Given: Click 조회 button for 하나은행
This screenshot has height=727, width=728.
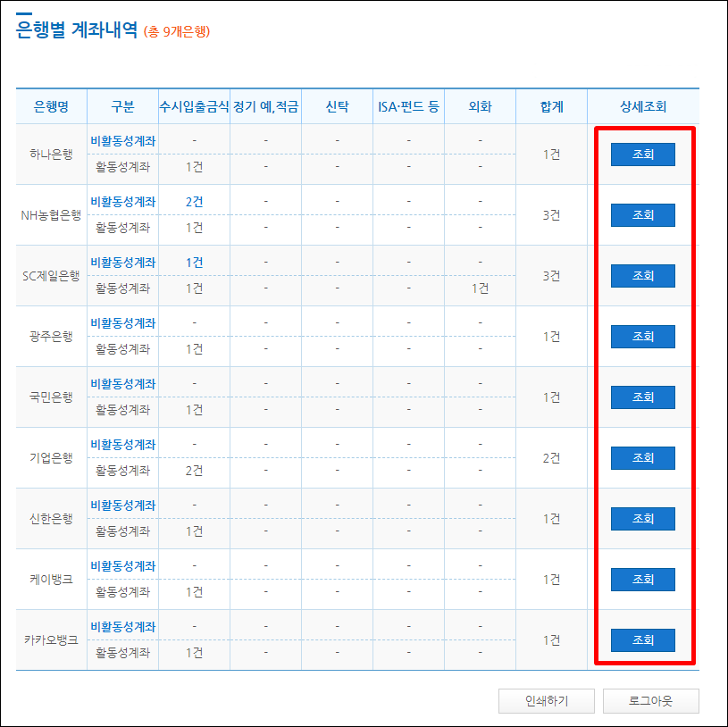Looking at the screenshot, I should [x=642, y=154].
